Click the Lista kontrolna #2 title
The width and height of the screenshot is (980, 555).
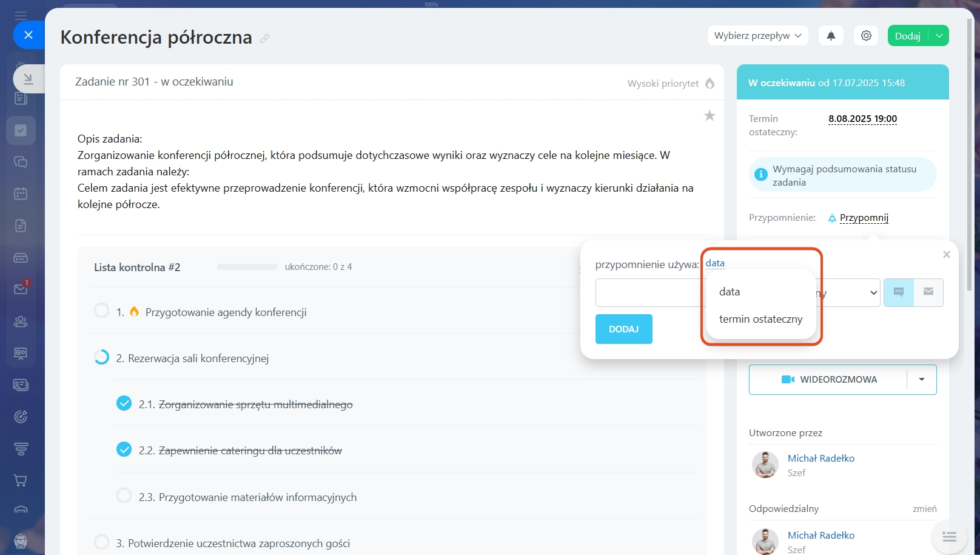point(137,267)
